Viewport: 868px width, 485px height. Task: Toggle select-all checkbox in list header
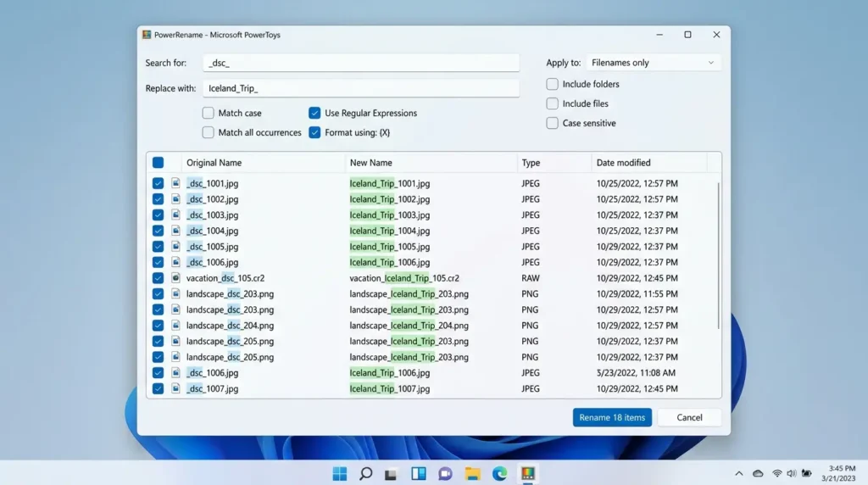(x=158, y=162)
